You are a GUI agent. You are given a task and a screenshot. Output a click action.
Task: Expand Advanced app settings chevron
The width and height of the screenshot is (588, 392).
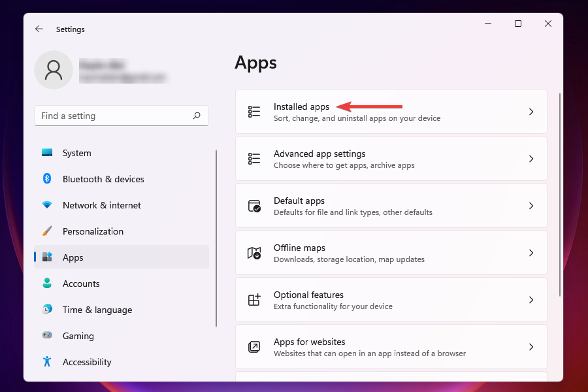tap(531, 159)
